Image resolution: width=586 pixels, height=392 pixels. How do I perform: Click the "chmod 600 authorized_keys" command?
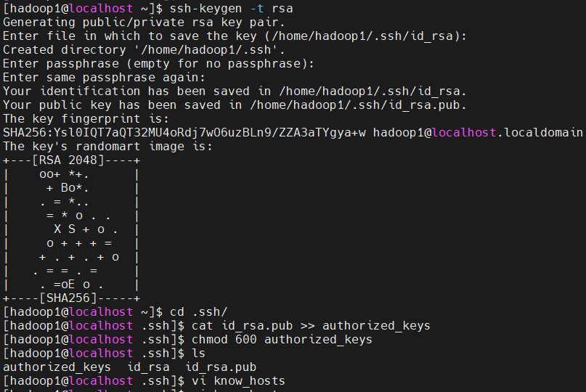point(282,339)
